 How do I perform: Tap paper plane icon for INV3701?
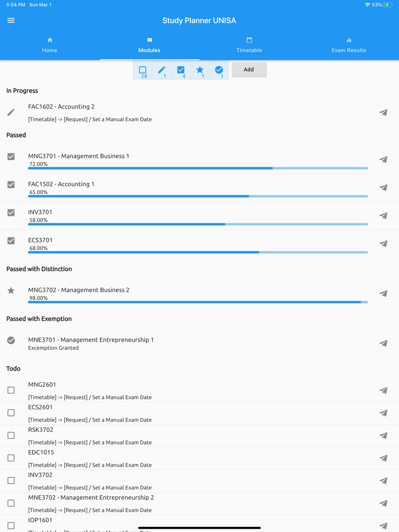pyautogui.click(x=383, y=216)
